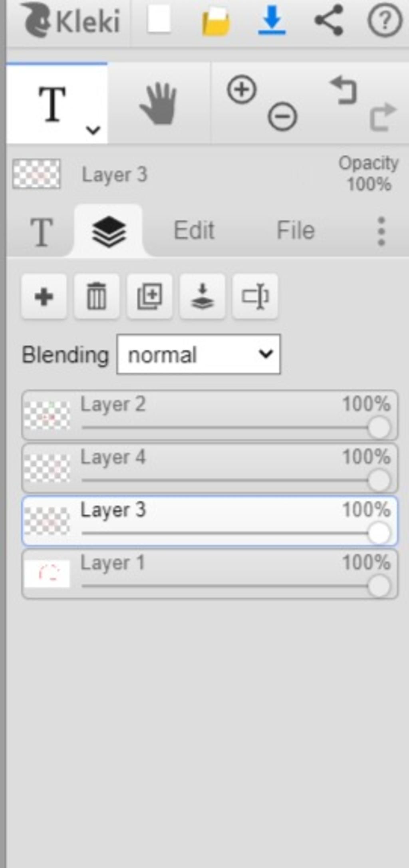Rename the selected layer
Image resolution: width=409 pixels, height=868 pixels.
(x=255, y=296)
